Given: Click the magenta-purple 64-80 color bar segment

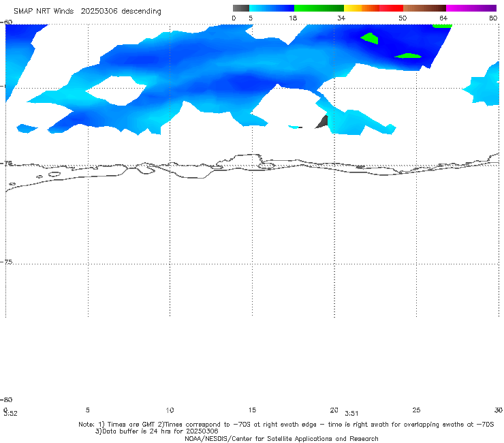Looking at the screenshot, I should click(471, 8).
